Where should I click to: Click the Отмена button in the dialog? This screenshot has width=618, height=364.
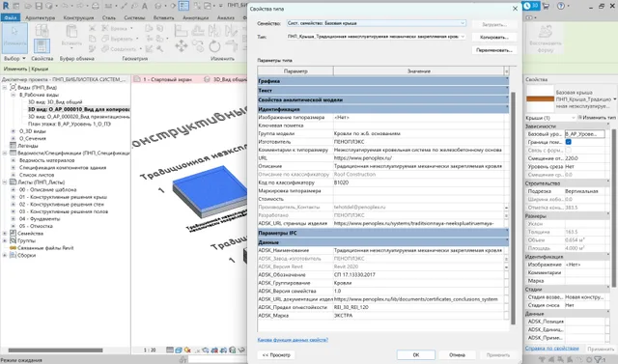tap(457, 355)
